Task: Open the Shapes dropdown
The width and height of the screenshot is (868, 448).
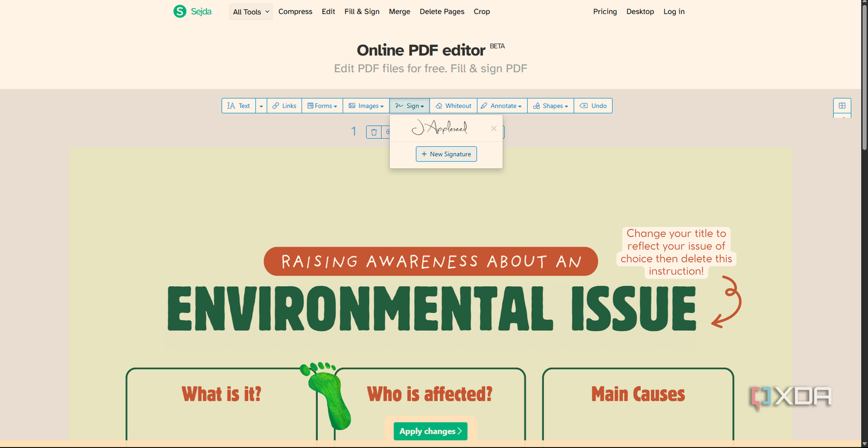Action: (550, 106)
